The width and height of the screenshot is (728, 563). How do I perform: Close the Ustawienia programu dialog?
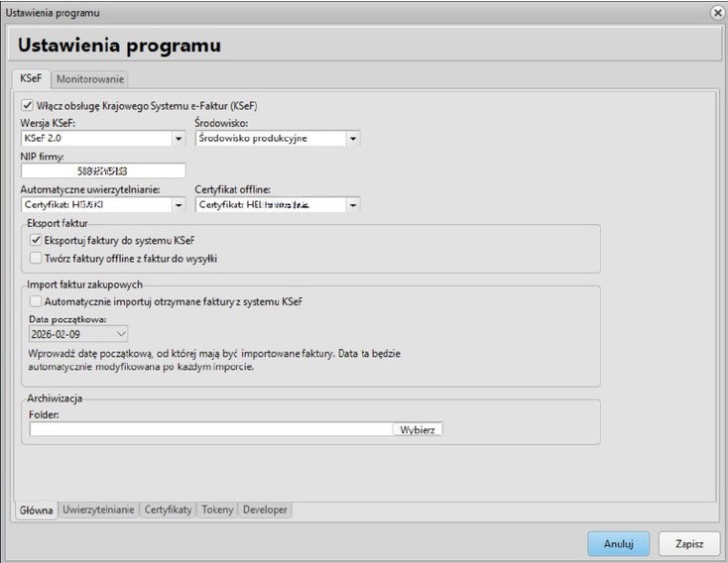(717, 12)
